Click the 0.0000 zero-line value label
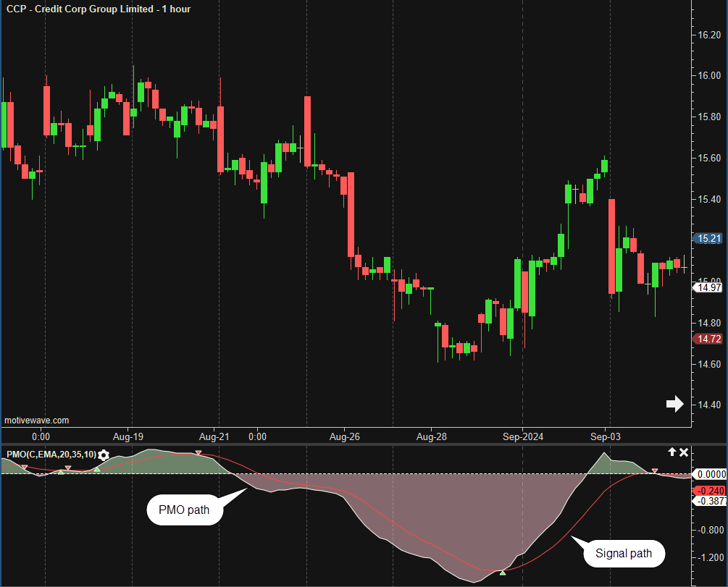 pos(708,474)
